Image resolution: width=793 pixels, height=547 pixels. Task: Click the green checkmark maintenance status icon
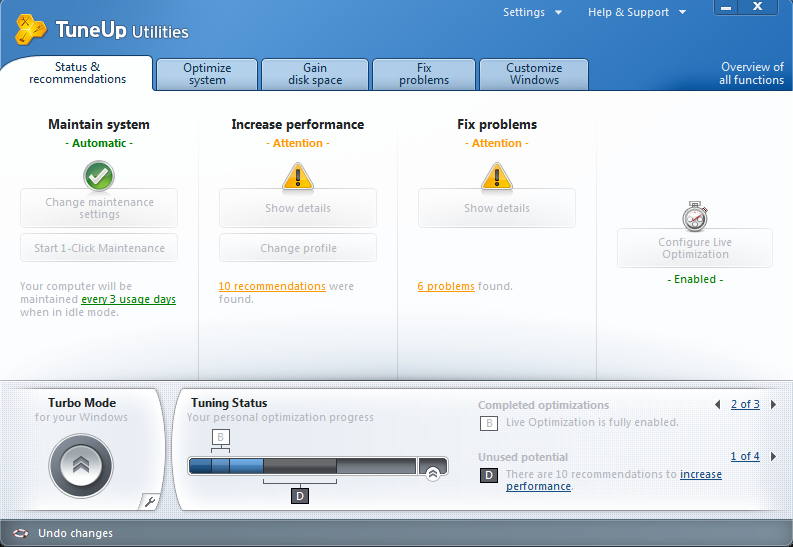99,175
